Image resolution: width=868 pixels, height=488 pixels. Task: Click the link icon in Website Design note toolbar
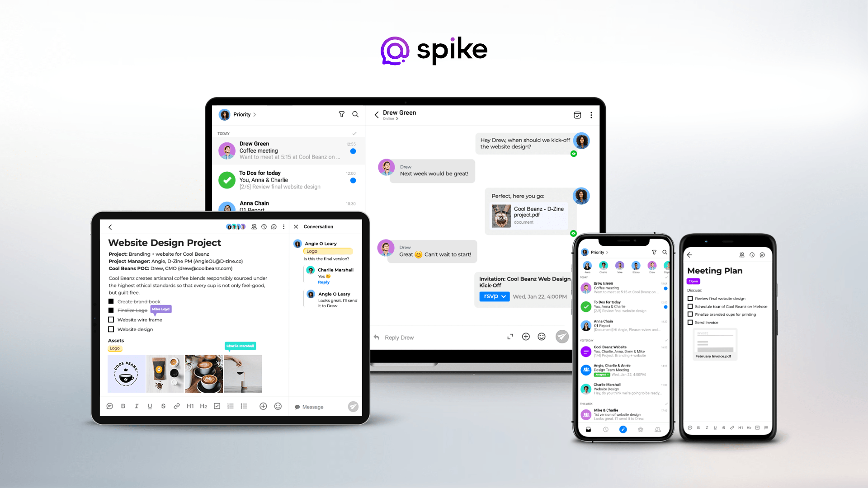[177, 406]
